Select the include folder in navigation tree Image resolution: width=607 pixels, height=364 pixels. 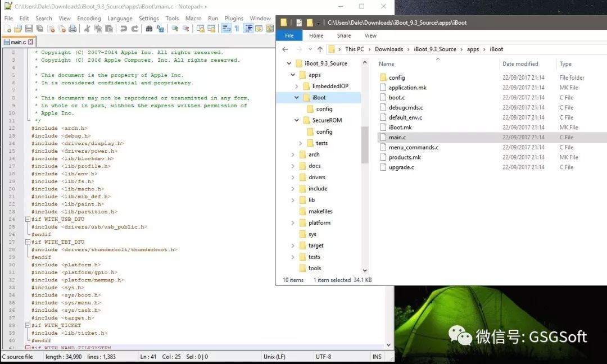pos(318,188)
